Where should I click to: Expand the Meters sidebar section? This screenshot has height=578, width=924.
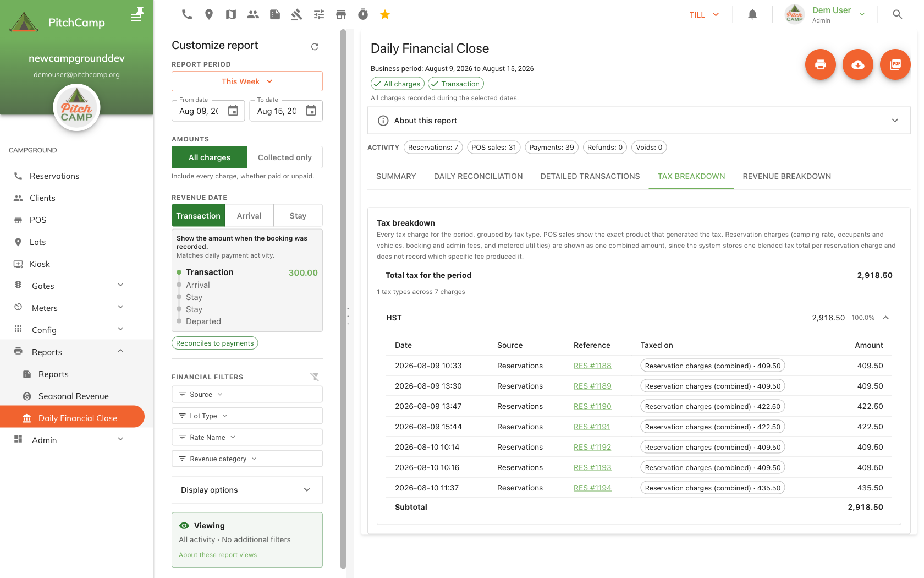click(x=76, y=308)
